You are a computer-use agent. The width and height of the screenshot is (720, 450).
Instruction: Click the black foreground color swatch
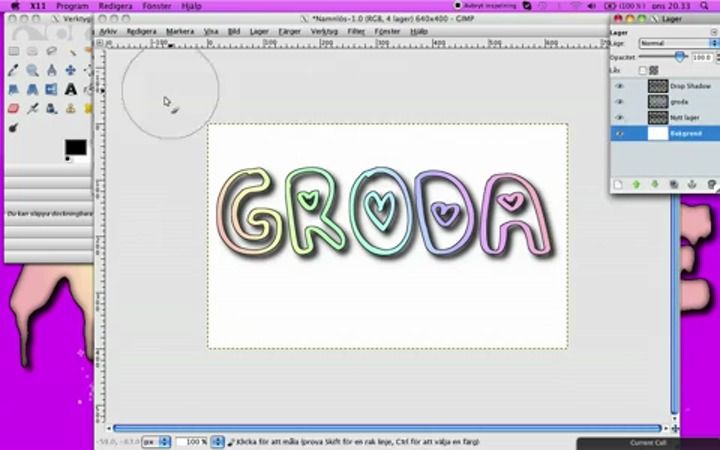(75, 147)
